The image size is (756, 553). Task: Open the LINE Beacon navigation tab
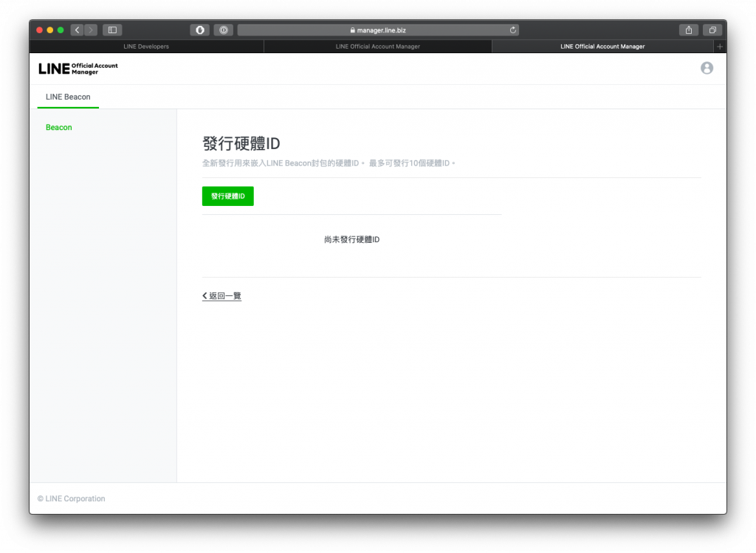click(68, 97)
